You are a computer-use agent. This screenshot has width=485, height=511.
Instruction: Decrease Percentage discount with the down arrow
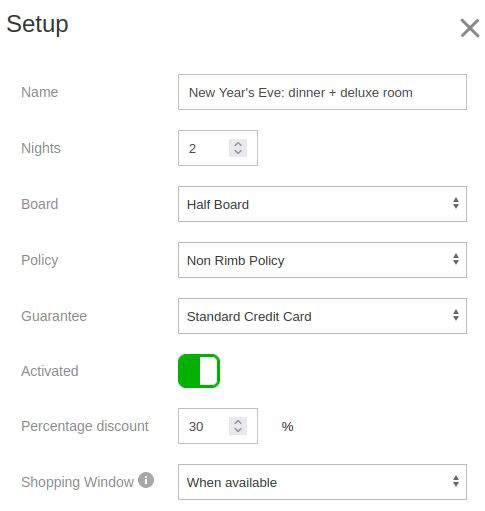238,430
